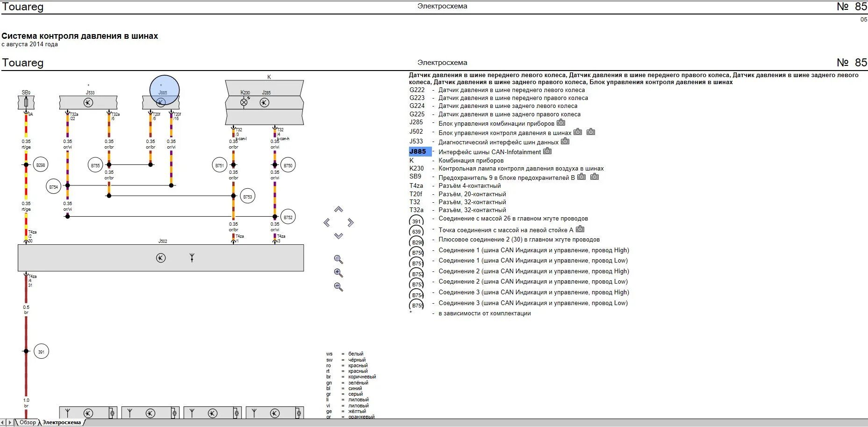Click the J885 component in the wiring diagram
The height and width of the screenshot is (427, 868).
click(161, 102)
